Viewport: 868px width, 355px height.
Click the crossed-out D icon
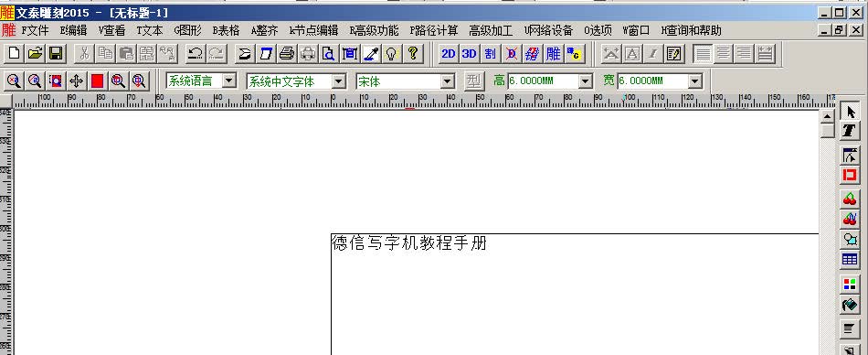click(x=511, y=53)
